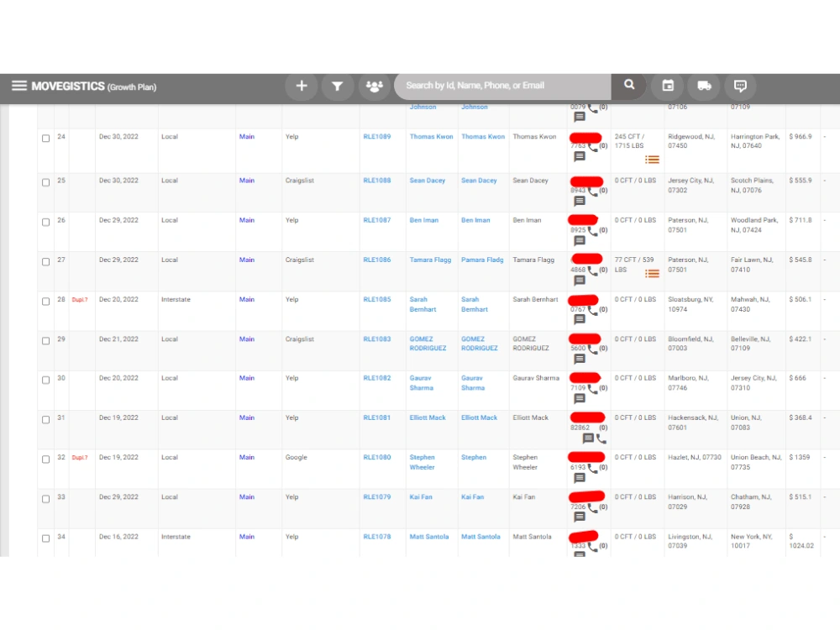Viewport: 840px width, 630px height.
Task: Open the hamburger navigation menu
Action: (19, 86)
